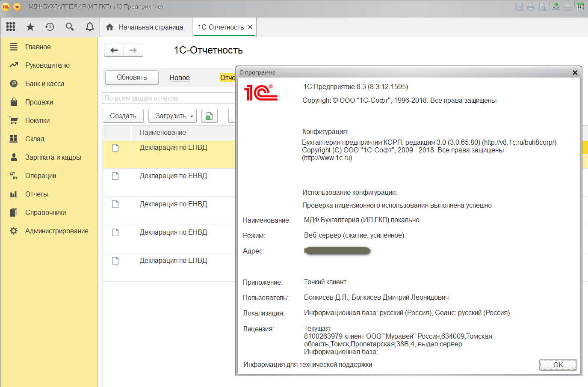The image size is (588, 387).
Task: Open Favorites via the star icon
Action: tap(30, 27)
